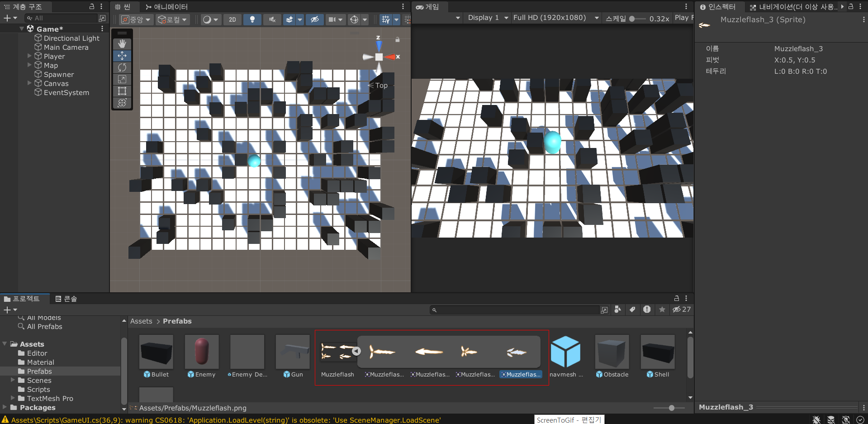Select the Hand view tool
Image resolution: width=868 pixels, height=424 pixels.
(122, 44)
